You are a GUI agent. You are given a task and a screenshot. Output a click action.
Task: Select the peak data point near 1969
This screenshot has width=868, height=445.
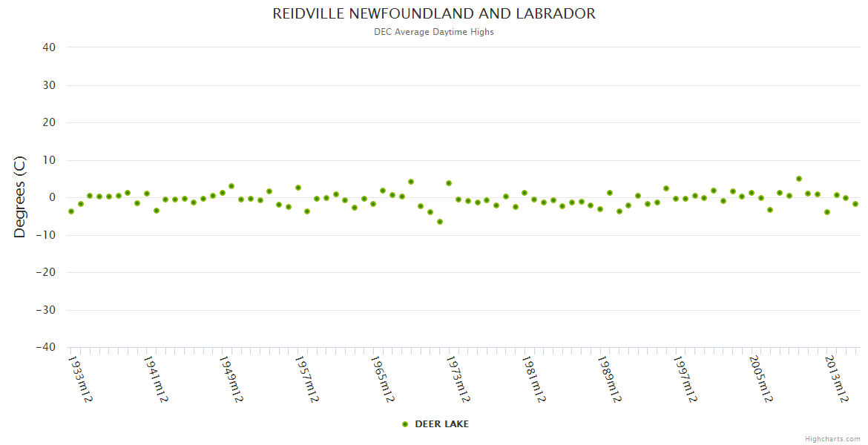pos(411,182)
